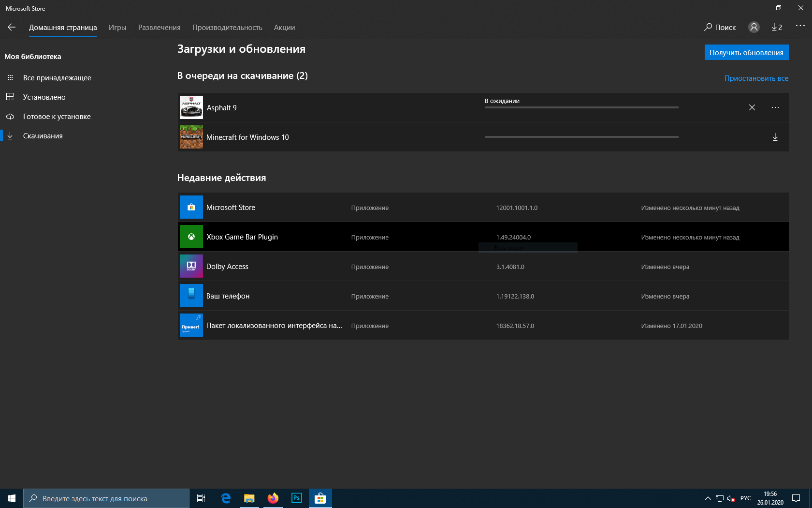Screen dimensions: 812x508
Task: Click the Minecraft download progress bar
Action: [x=581, y=137]
